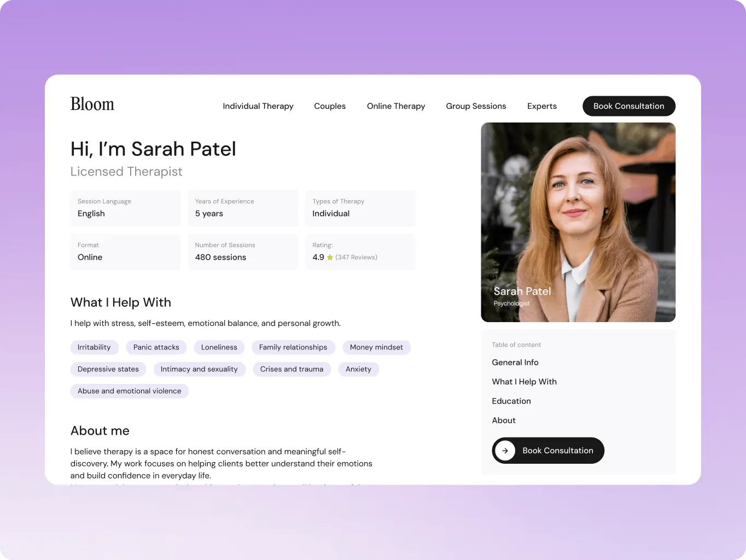Click the Abuse and emotional violence tag
This screenshot has width=746, height=560.
[x=130, y=391]
